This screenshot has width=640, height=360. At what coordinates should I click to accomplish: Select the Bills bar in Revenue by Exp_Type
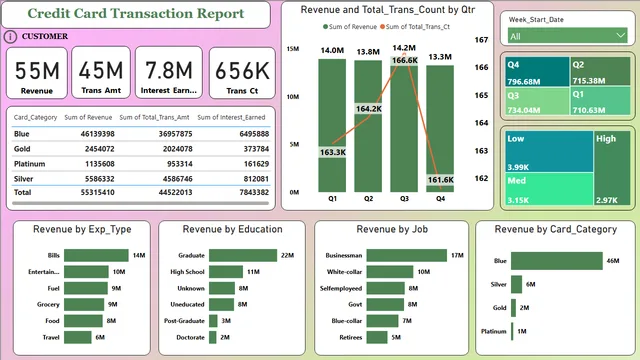click(x=96, y=256)
